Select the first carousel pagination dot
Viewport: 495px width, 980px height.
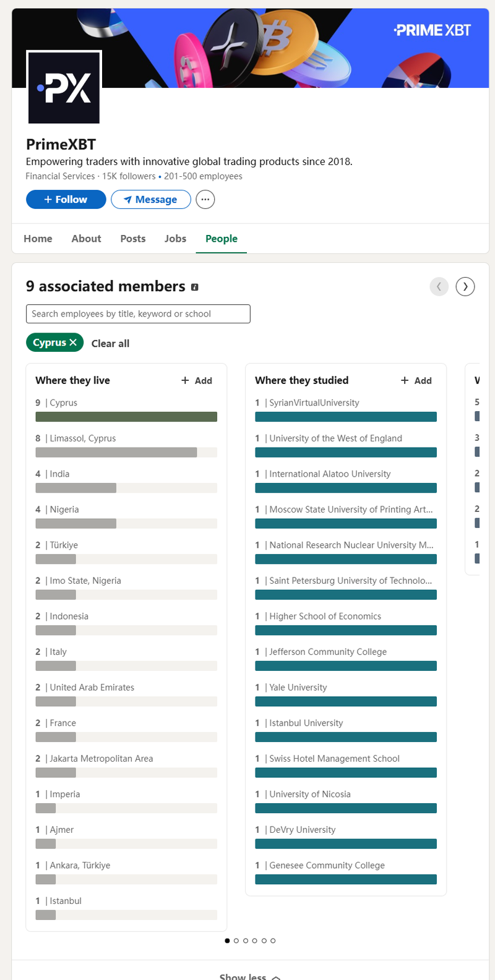[227, 940]
